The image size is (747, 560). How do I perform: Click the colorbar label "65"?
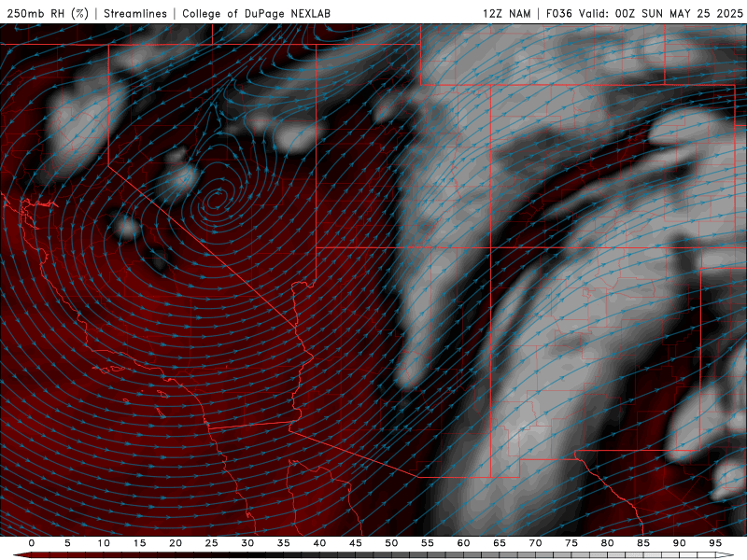pos(500,543)
